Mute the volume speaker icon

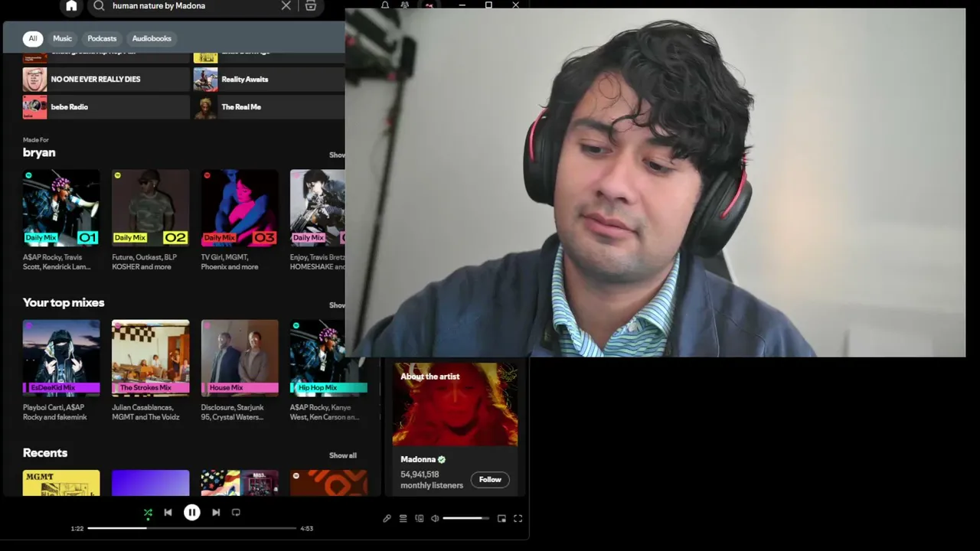pyautogui.click(x=435, y=518)
